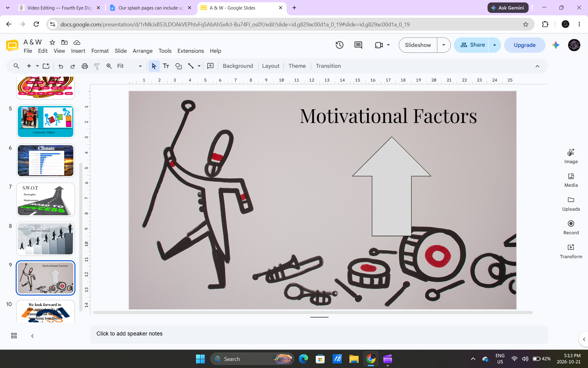Open the Extensions menu

point(190,51)
